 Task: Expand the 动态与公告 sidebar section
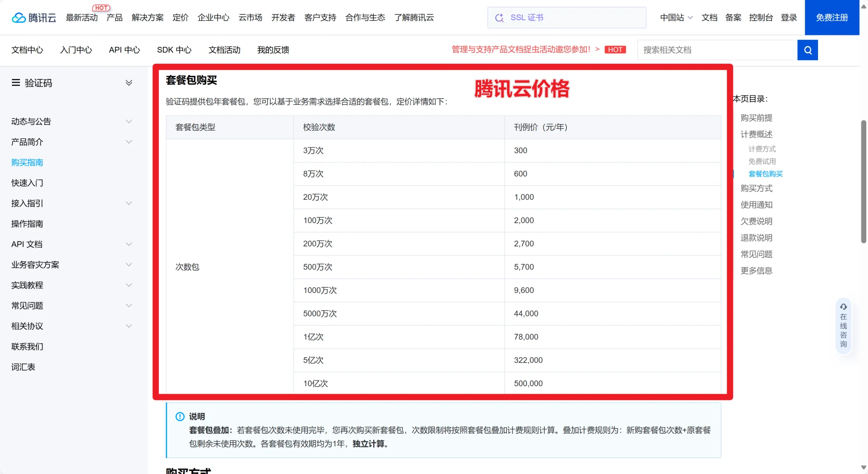point(129,121)
